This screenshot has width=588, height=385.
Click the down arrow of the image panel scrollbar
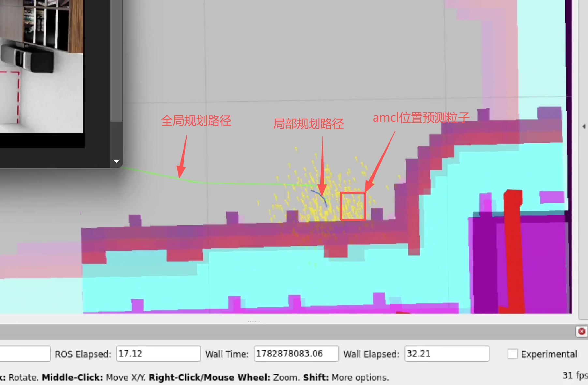(x=116, y=161)
